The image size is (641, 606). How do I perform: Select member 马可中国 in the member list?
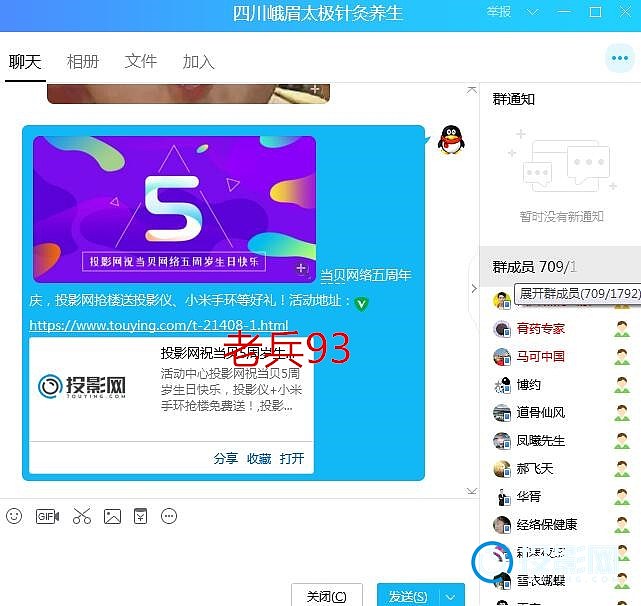click(540, 356)
